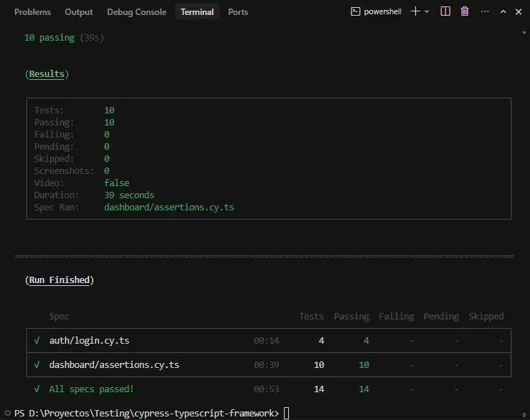Click the prompt path D:\Proyectos\Testing
Image resolution: width=530 pixels, height=420 pixels.
(79, 414)
